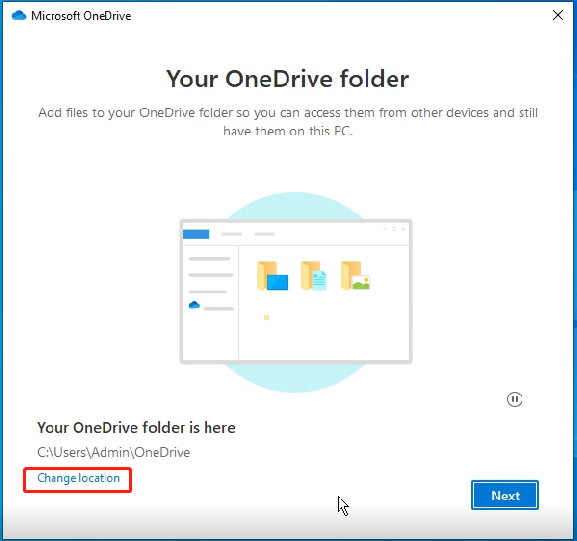Screen dimensions: 577x541
Task: Close the Microsoft OneDrive setup window
Action: 558,15
